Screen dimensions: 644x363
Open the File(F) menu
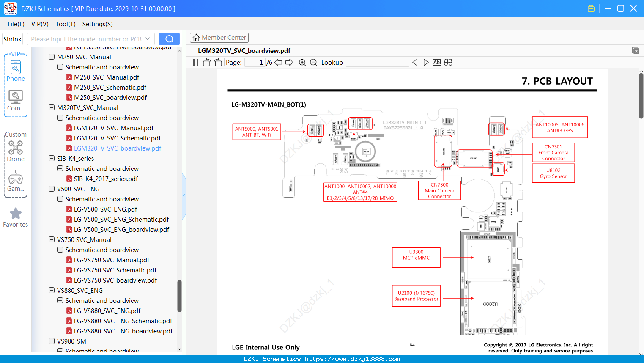[16, 24]
